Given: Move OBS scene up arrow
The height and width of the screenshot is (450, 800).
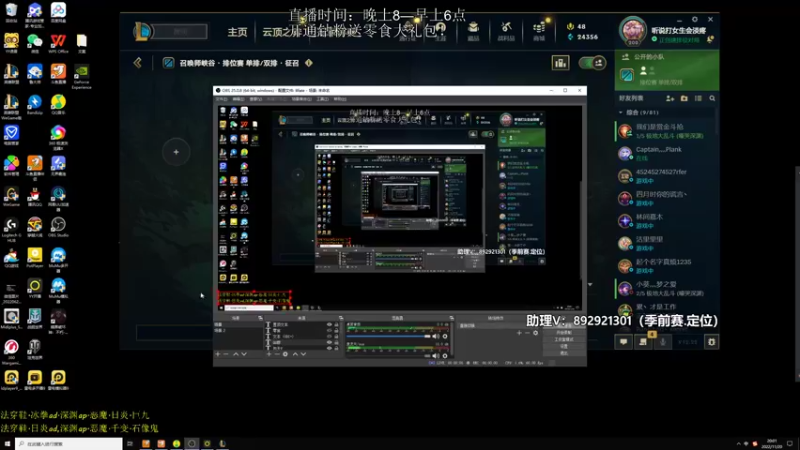Looking at the screenshot, I should (236, 354).
